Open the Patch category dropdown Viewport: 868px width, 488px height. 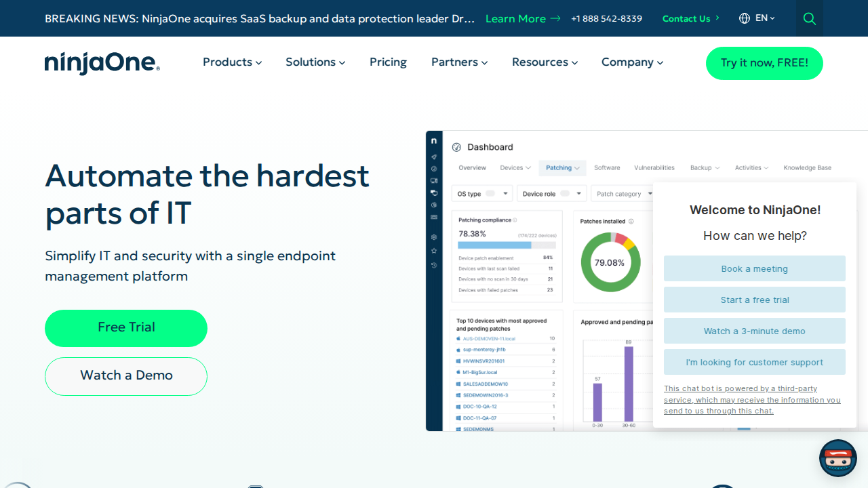(x=623, y=194)
